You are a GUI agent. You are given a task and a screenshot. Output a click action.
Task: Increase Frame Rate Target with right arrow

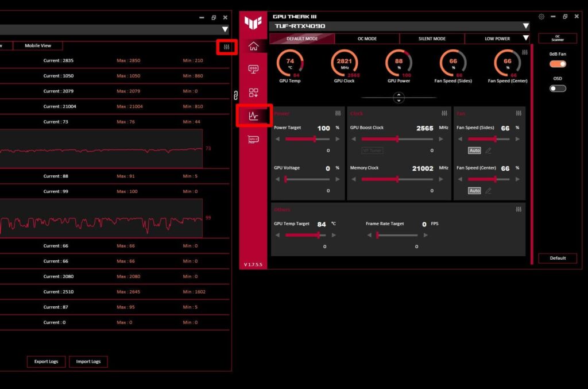tap(425, 235)
